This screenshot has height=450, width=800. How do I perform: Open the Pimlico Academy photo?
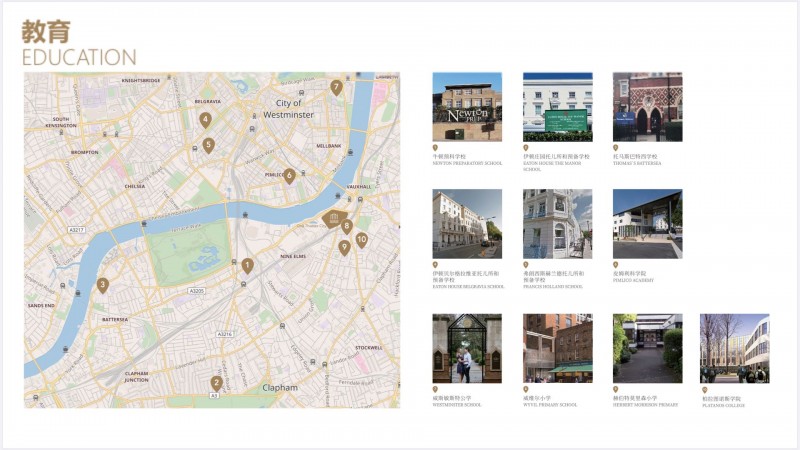pos(647,224)
